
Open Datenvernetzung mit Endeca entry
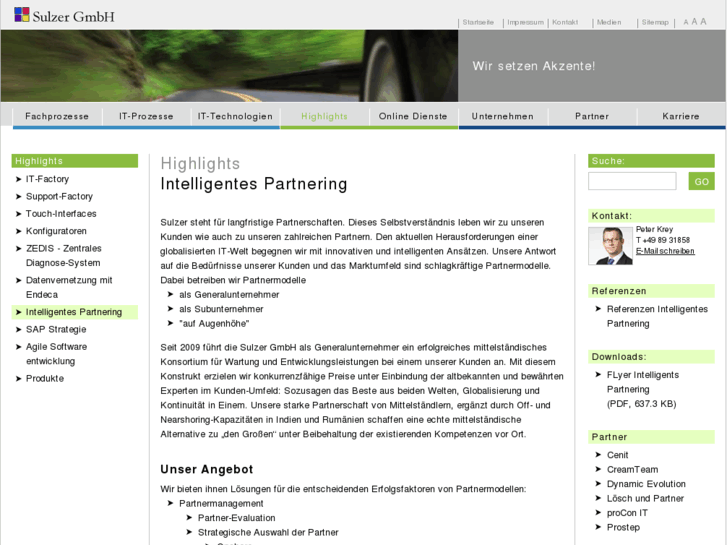(69, 287)
